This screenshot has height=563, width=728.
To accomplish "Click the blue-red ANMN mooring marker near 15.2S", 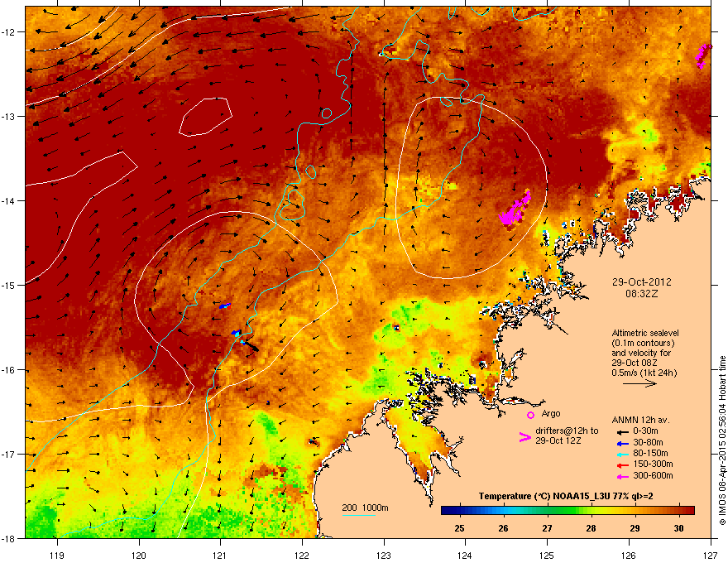I will (225, 306).
